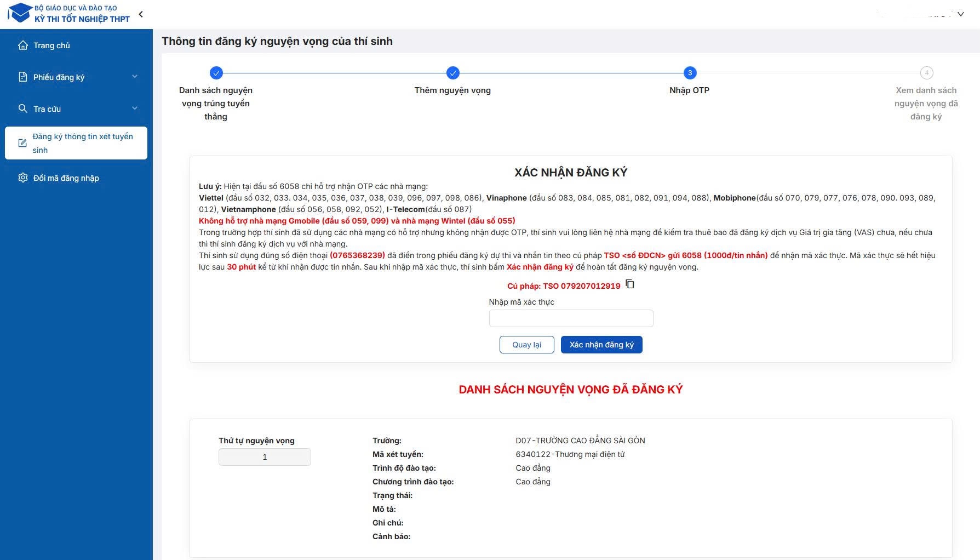The height and width of the screenshot is (560, 980).
Task: Click the home icon beside Trang chủ
Action: [23, 45]
